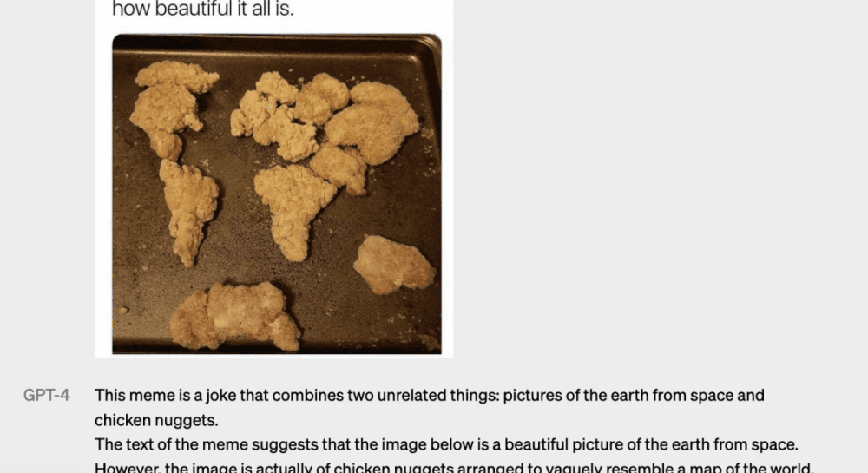Click the Antarctica-shaped nugget at tray bottom

[235, 316]
